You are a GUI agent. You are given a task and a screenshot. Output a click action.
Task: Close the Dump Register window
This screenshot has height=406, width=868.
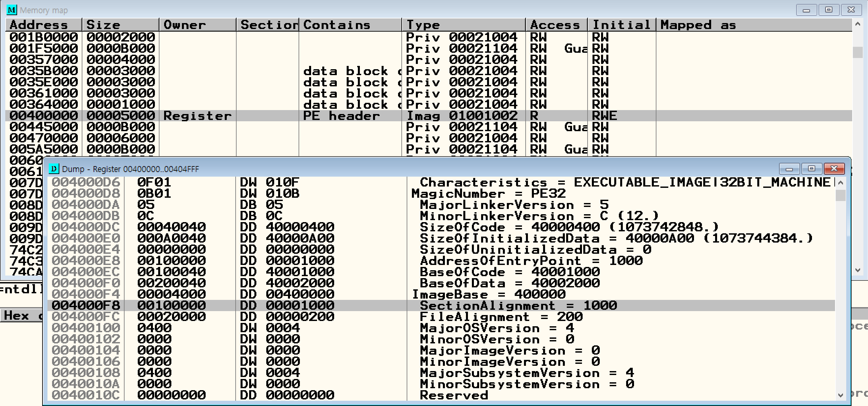coord(834,168)
